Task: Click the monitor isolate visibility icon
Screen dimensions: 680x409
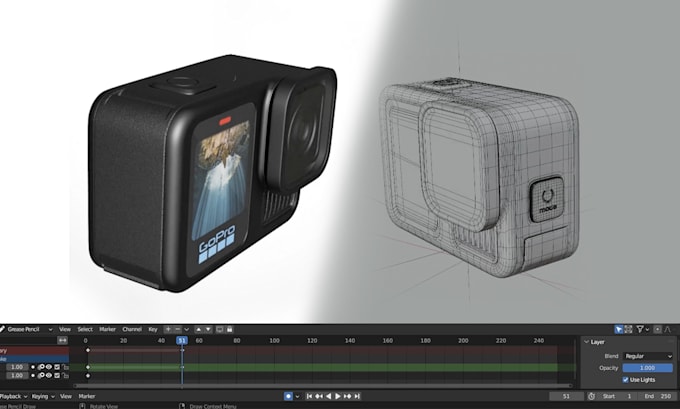Action: pos(219,329)
